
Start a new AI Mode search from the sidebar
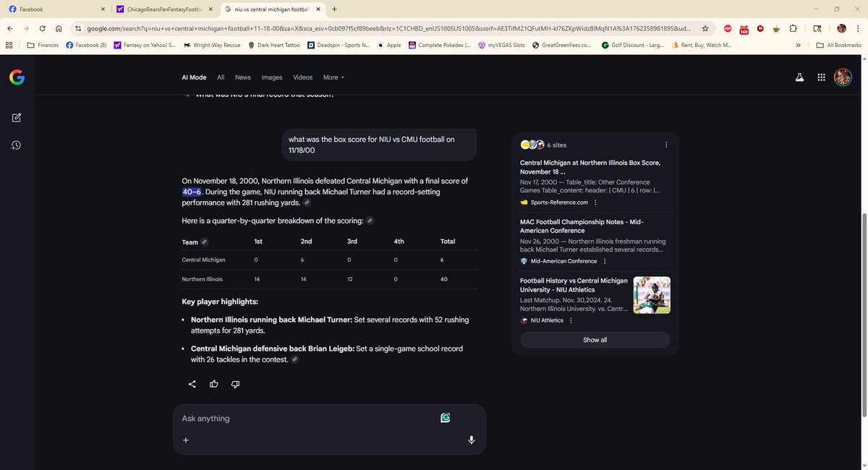[x=16, y=117]
